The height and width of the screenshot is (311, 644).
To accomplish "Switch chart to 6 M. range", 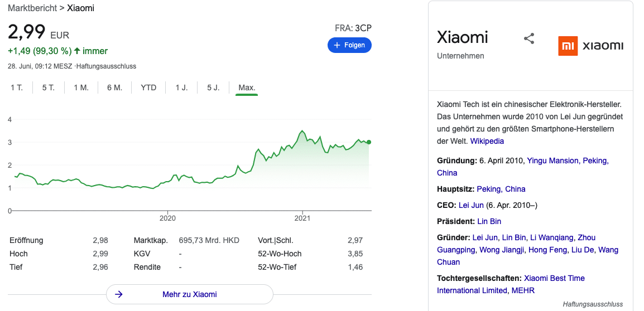I will 114,88.
